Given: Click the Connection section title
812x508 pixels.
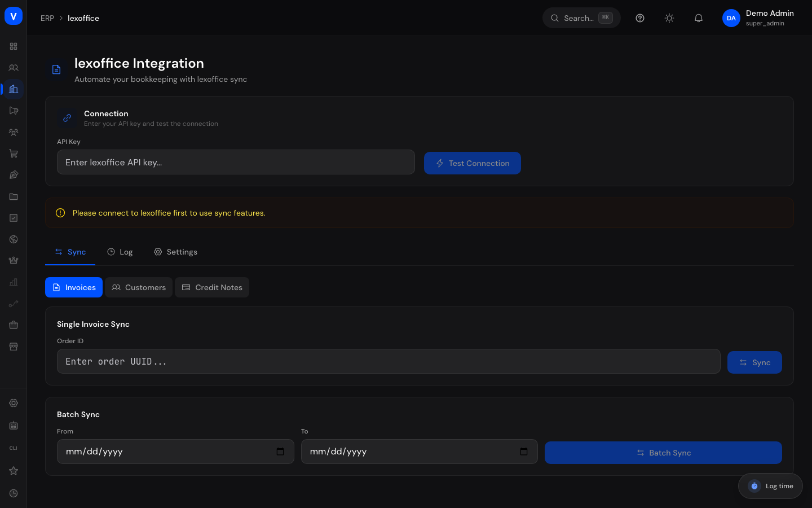Looking at the screenshot, I should pos(106,113).
